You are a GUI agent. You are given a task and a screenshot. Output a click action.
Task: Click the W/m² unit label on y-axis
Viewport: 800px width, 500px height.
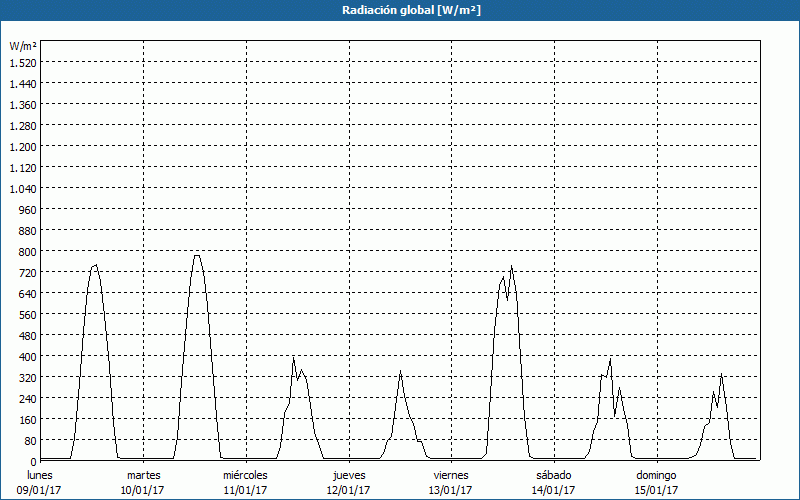pos(22,46)
